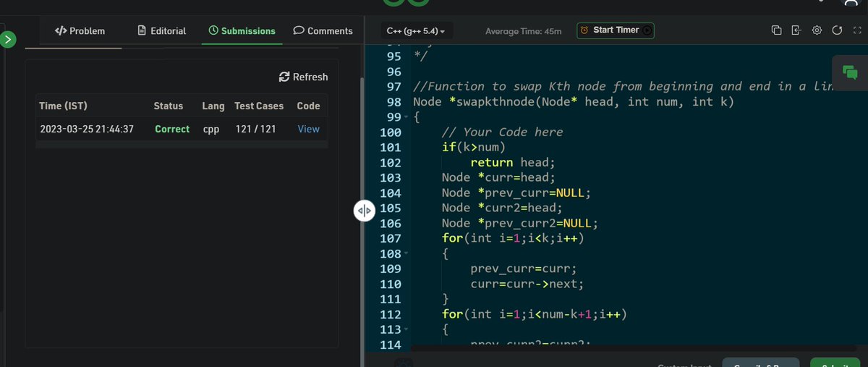Click the panel splitter handle icon
This screenshot has width=868, height=367.
[364, 211]
